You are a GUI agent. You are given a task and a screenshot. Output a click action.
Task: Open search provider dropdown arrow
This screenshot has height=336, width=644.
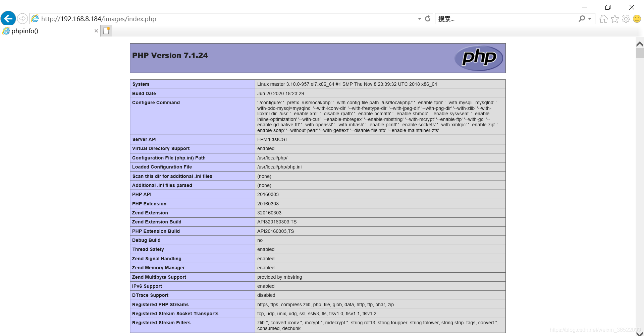[x=590, y=19]
